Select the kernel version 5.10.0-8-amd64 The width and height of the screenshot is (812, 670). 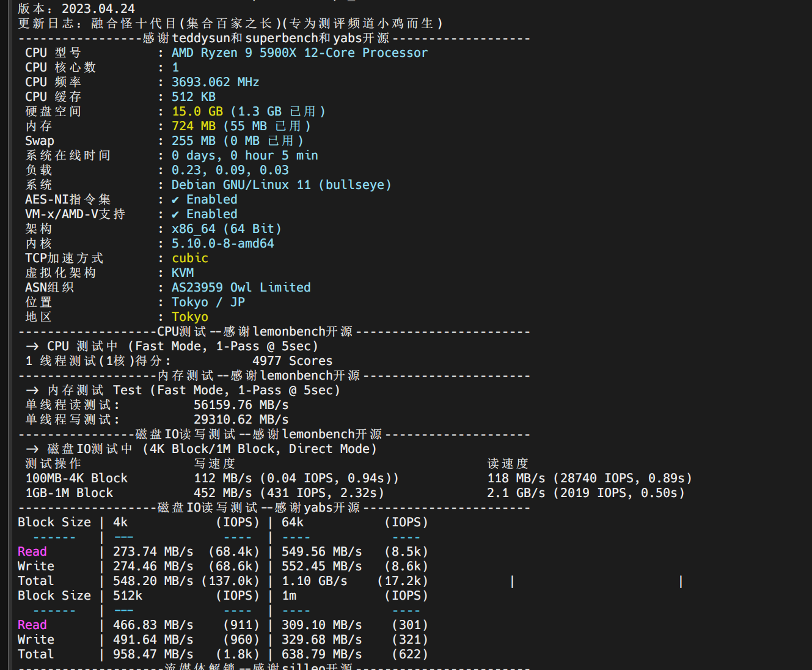[x=223, y=243]
